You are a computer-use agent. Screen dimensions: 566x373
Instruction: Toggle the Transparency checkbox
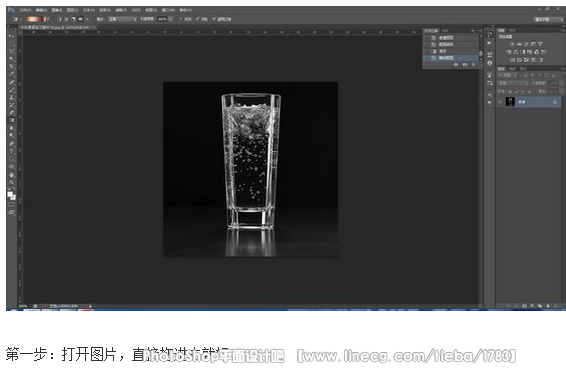pyautogui.click(x=214, y=19)
